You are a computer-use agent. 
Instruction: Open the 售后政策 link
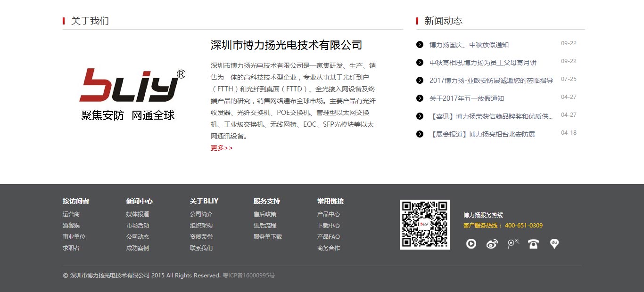(265, 214)
